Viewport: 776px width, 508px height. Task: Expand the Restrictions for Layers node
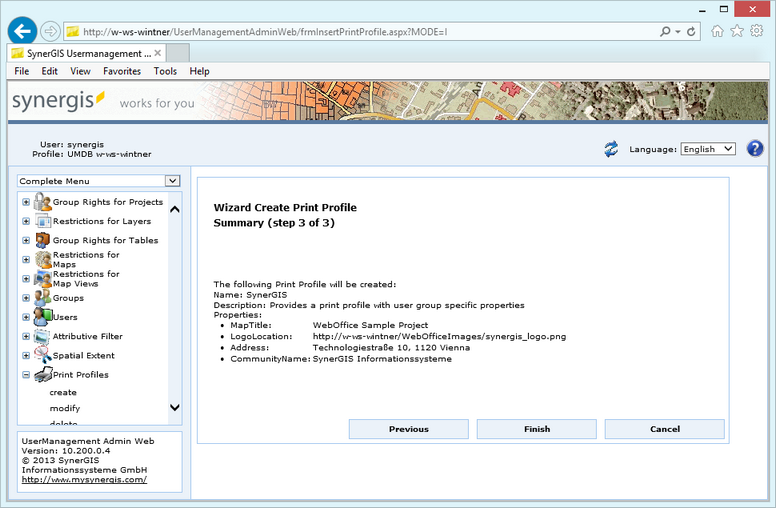coord(26,221)
